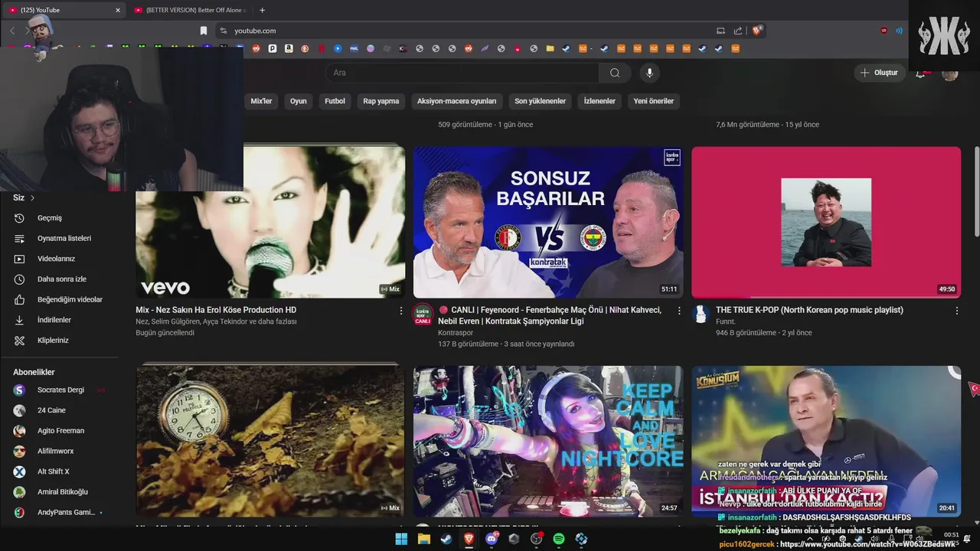This screenshot has width=980, height=551.
Task: Open Socrates Dergi subscription
Action: [x=60, y=390]
